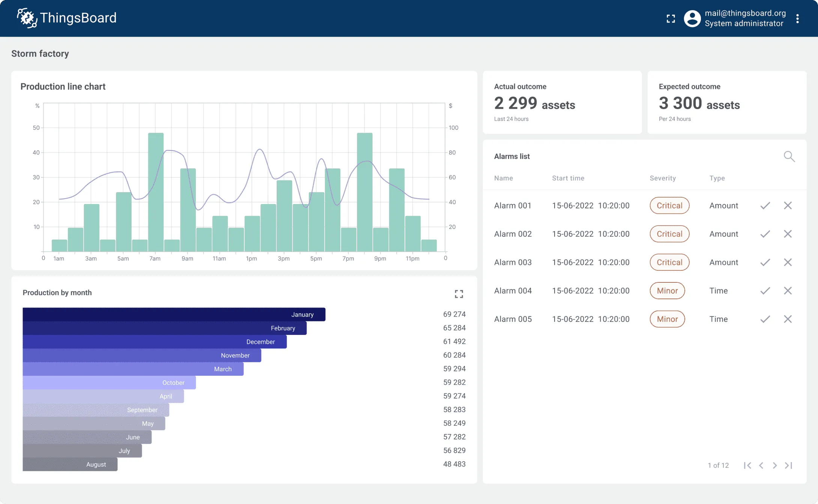Open the user profile avatar icon
The width and height of the screenshot is (818, 504).
(692, 19)
